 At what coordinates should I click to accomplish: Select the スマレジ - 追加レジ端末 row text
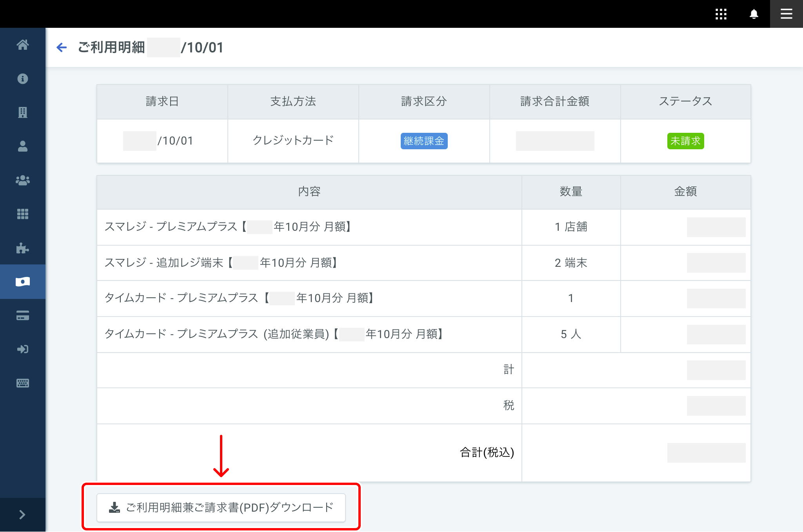coord(221,263)
